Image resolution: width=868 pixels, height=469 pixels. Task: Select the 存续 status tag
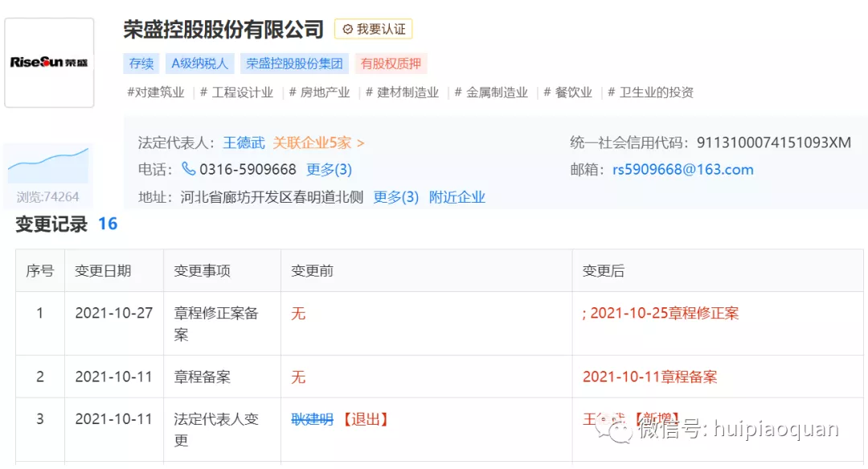click(x=141, y=64)
